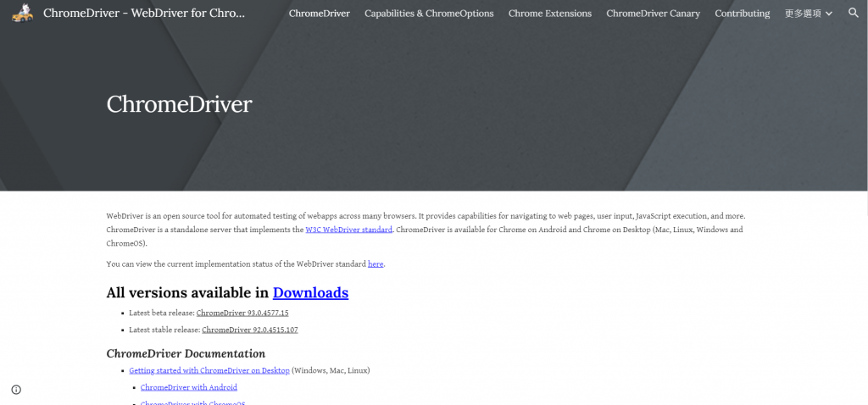The height and width of the screenshot is (405, 868).
Task: Click the ChromeDriver Documentation heading
Action: coord(186,353)
